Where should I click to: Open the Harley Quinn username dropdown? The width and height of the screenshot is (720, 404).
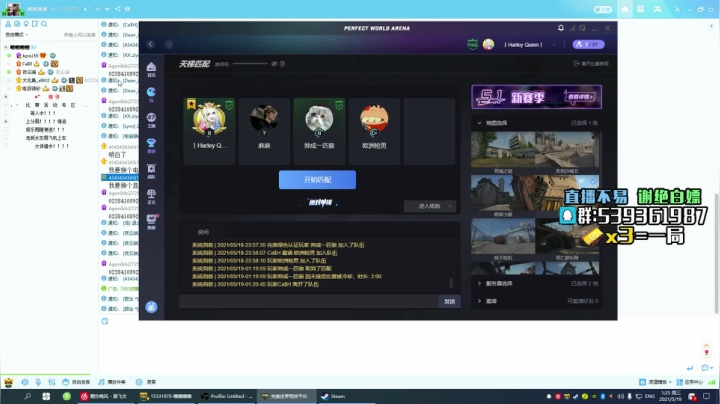554,45
